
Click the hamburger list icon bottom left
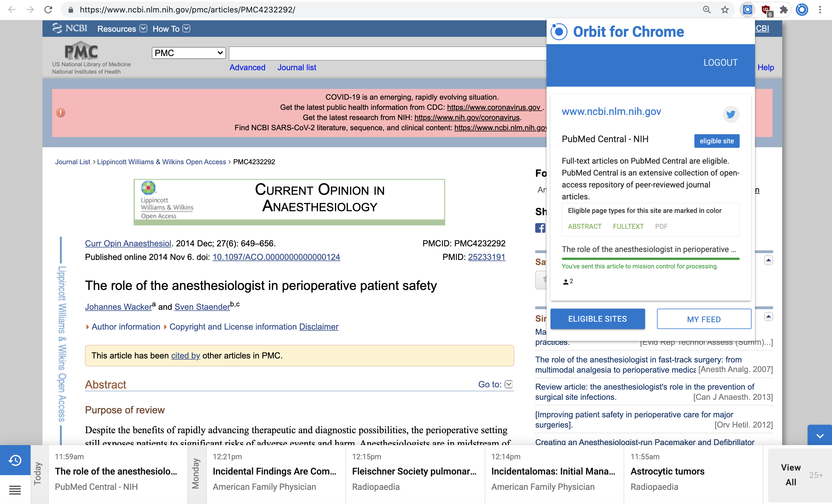(x=15, y=490)
